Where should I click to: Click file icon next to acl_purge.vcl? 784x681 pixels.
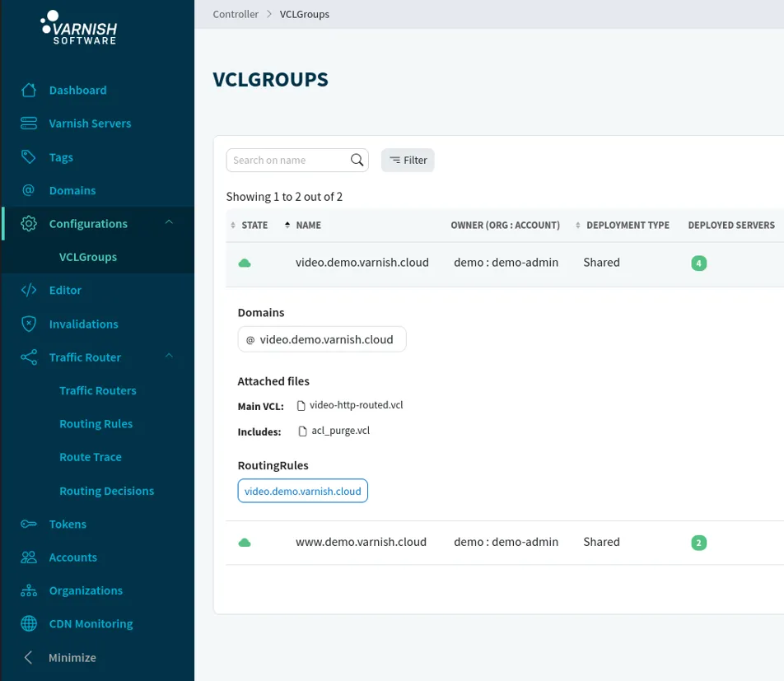click(x=302, y=431)
